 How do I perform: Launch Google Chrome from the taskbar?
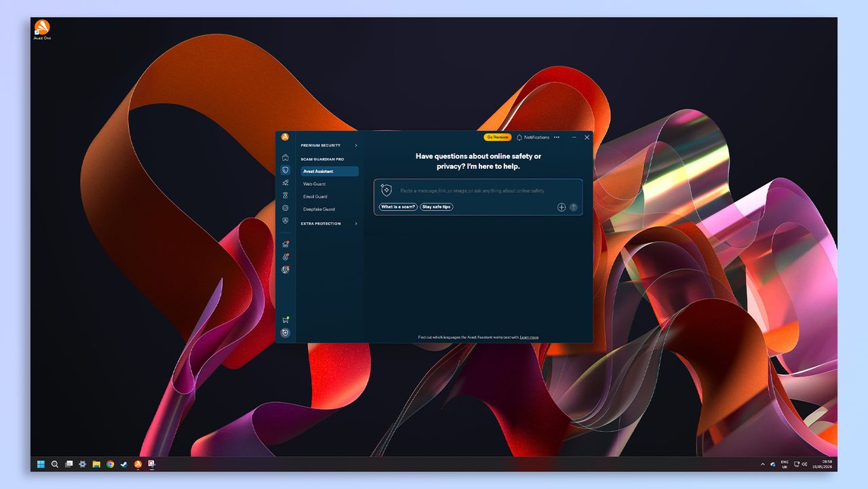110,464
